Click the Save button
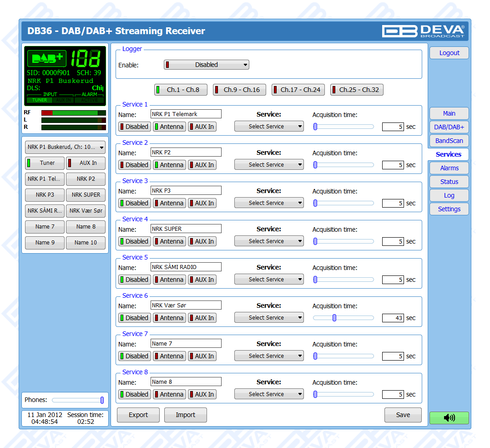The image size is (490, 448). [x=403, y=415]
